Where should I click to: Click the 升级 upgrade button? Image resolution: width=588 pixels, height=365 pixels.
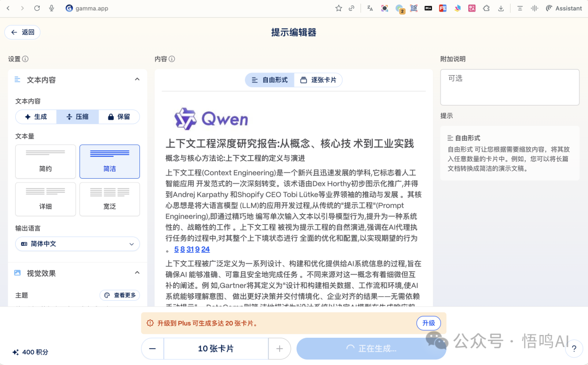[428, 323]
